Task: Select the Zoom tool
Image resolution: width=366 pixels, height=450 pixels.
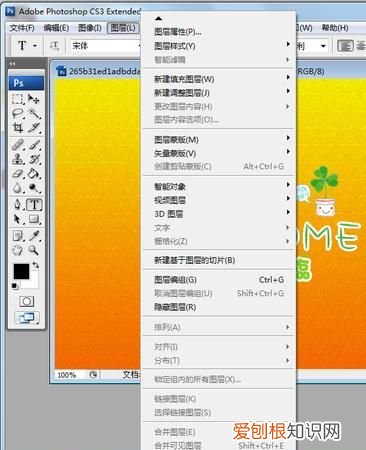Action: tap(34, 250)
